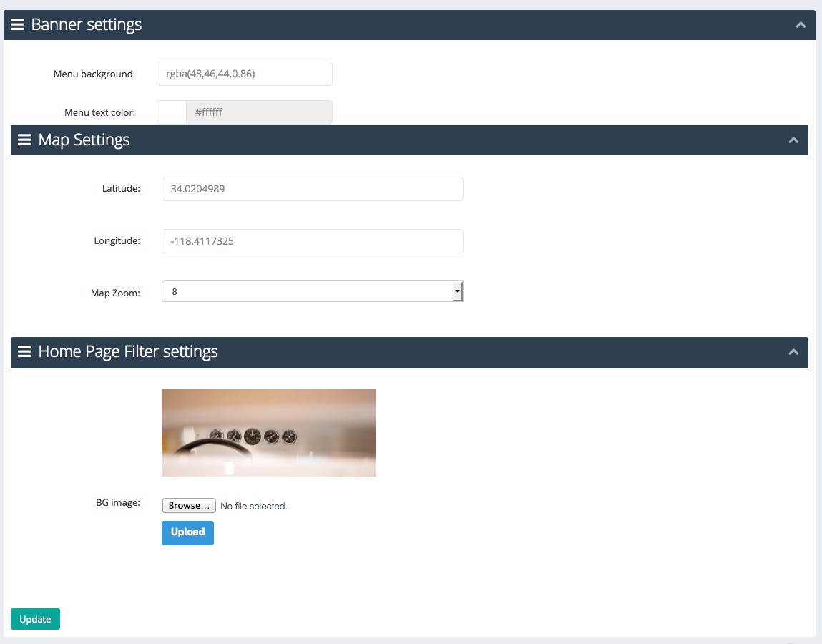822x644 pixels.
Task: Click the 'No file selected.' text
Action: 254,506
